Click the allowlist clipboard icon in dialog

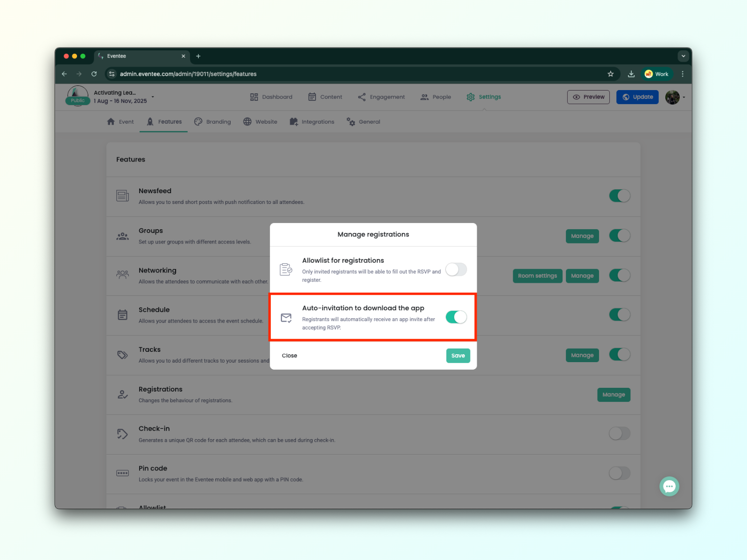coord(286,270)
